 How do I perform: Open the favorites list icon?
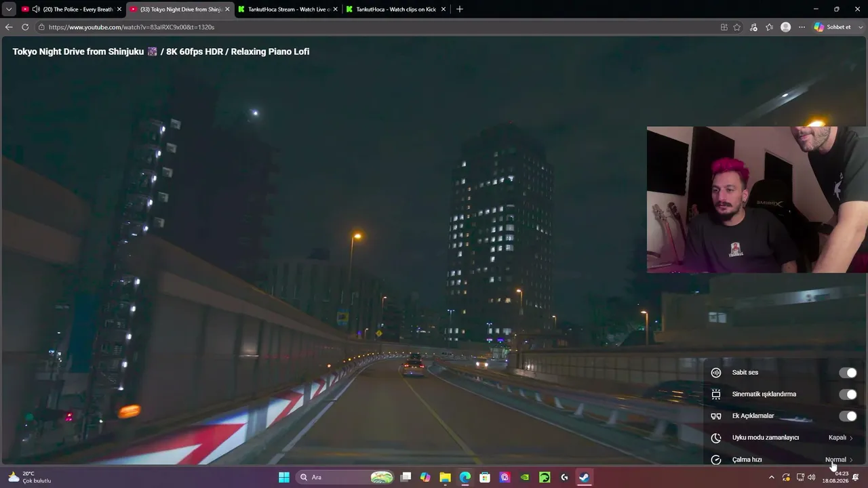pos(770,27)
